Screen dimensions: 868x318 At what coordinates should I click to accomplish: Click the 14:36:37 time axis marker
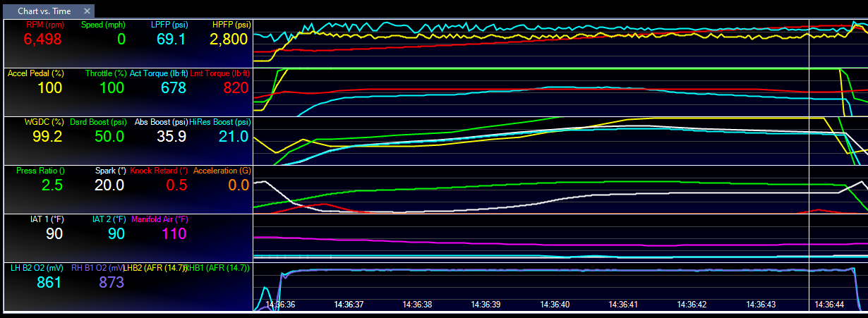pyautogui.click(x=349, y=305)
